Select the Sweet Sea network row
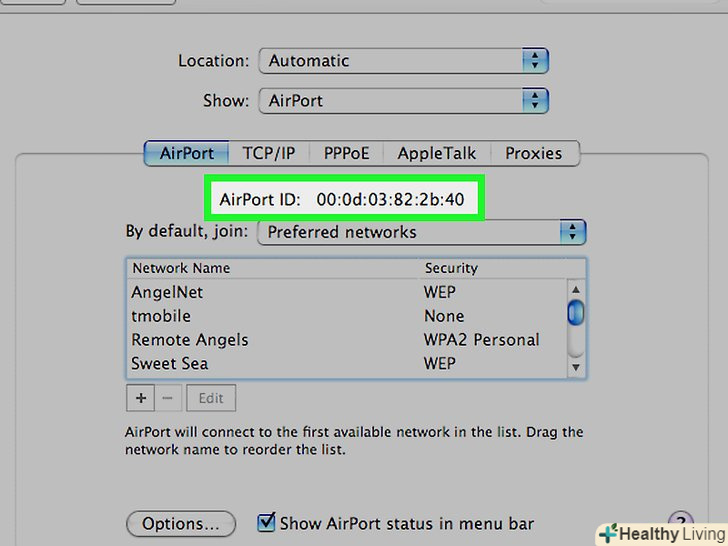Screen dimensions: 728x546 tap(346, 364)
